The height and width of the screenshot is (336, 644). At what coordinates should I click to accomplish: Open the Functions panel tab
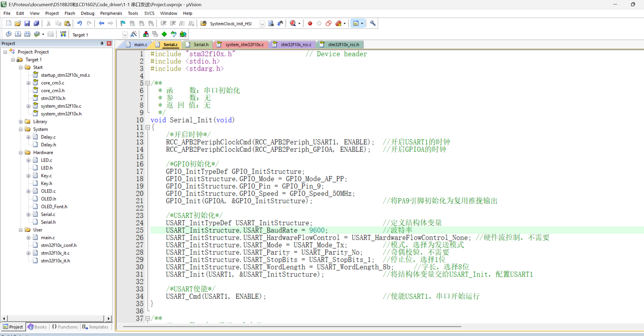[x=65, y=327]
